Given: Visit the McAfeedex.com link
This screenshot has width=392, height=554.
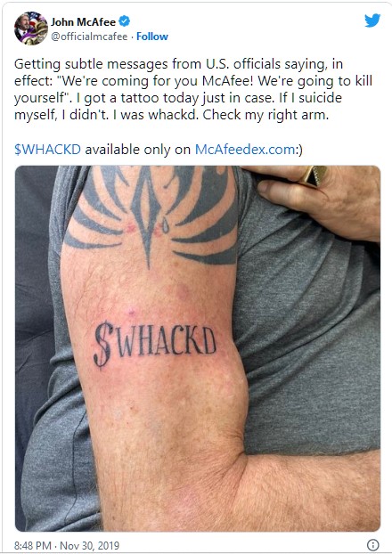Looking at the screenshot, I should pyautogui.click(x=245, y=150).
